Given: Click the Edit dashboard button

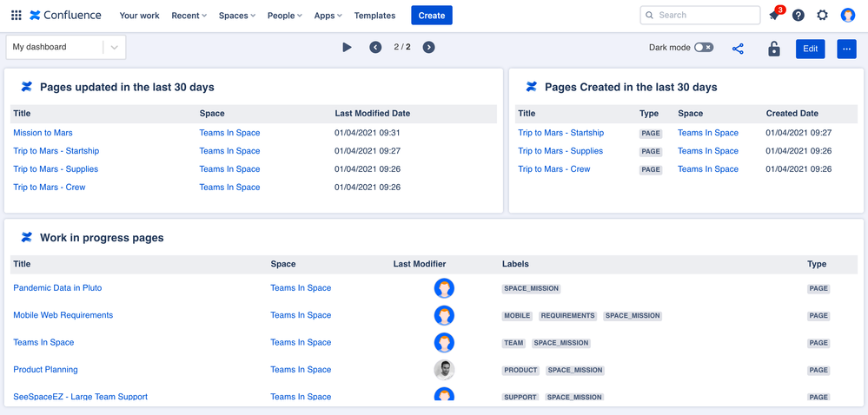Looking at the screenshot, I should tap(810, 49).
